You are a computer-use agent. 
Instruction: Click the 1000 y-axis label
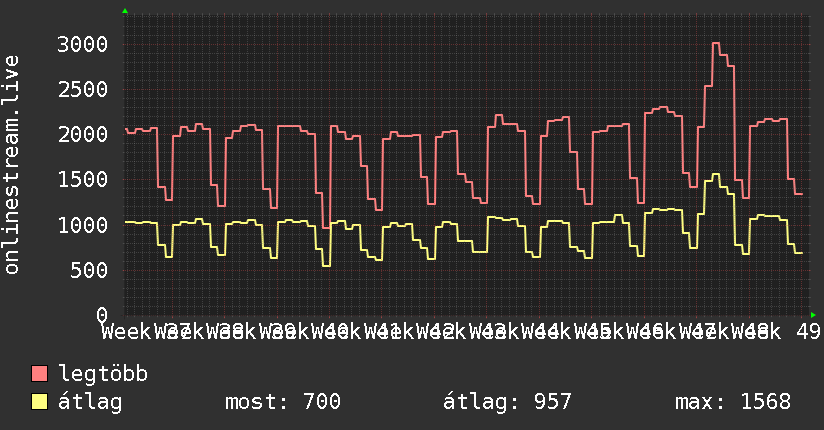[83, 225]
